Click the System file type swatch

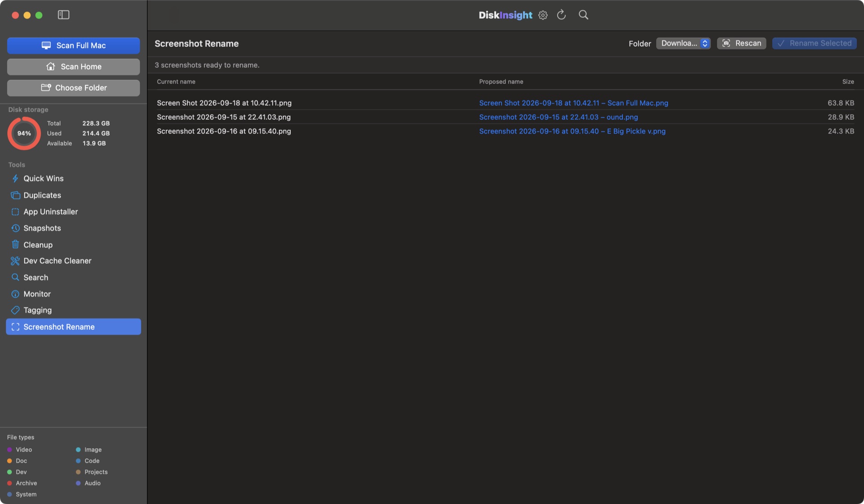point(9,494)
